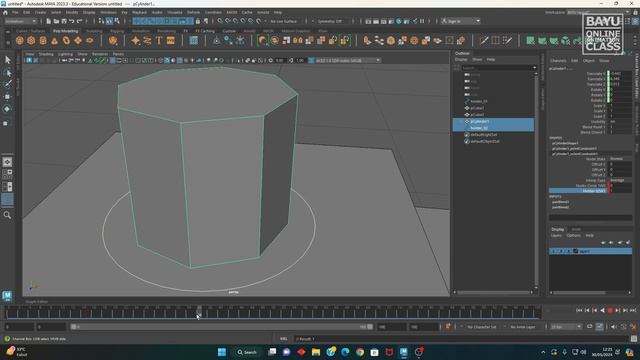This screenshot has height=360, width=640.
Task: Click the New Scene icon
Action: (49, 21)
